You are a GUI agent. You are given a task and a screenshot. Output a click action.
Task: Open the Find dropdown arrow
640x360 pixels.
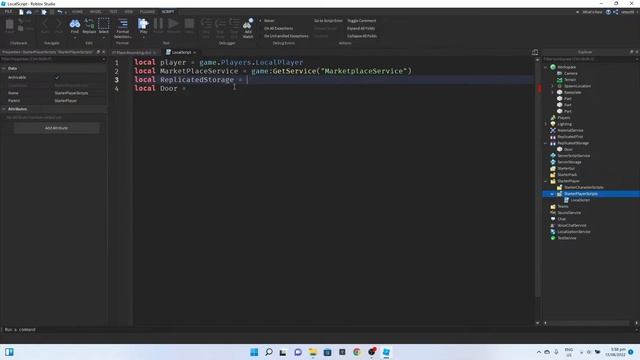[x=75, y=38]
